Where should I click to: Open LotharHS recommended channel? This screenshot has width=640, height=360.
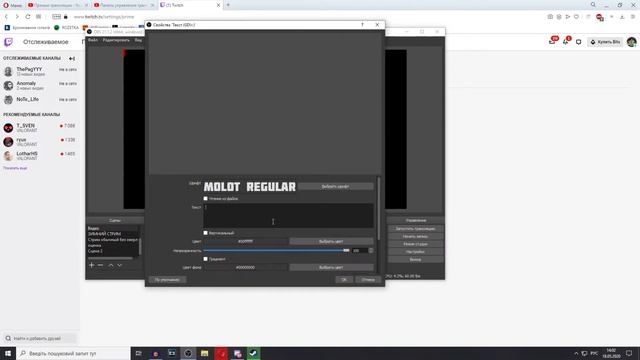coord(40,156)
